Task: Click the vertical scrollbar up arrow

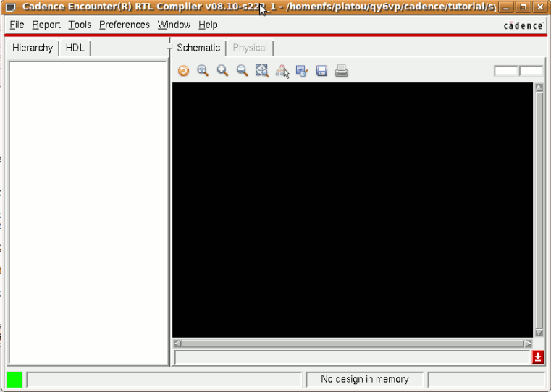Action: (x=539, y=88)
